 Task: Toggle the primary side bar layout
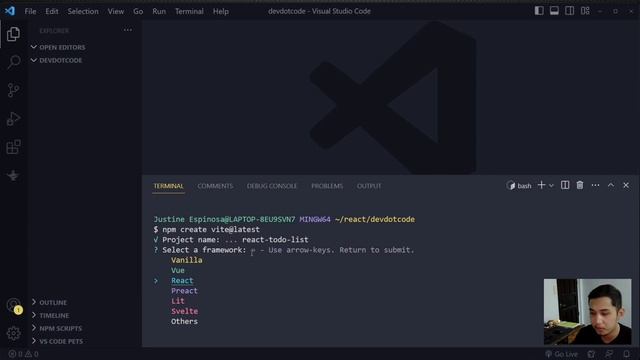[539, 11]
